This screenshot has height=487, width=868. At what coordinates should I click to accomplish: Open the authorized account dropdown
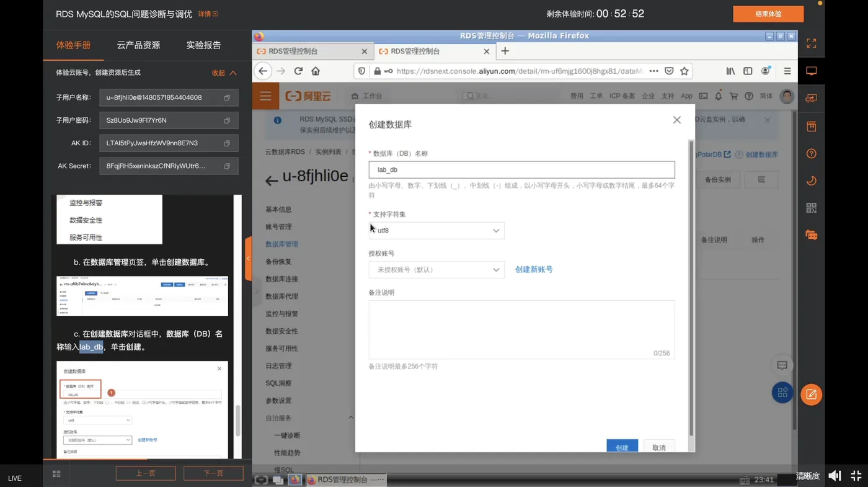pos(436,270)
